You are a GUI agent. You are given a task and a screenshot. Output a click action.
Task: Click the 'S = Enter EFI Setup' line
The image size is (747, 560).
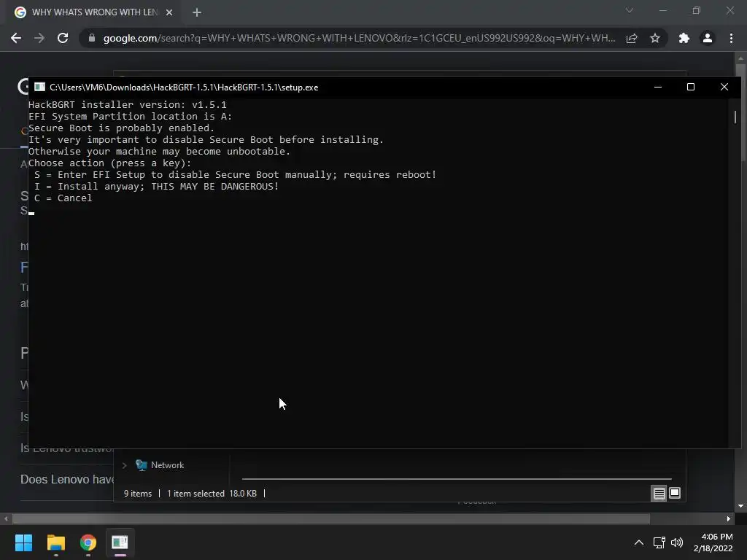[x=235, y=175]
